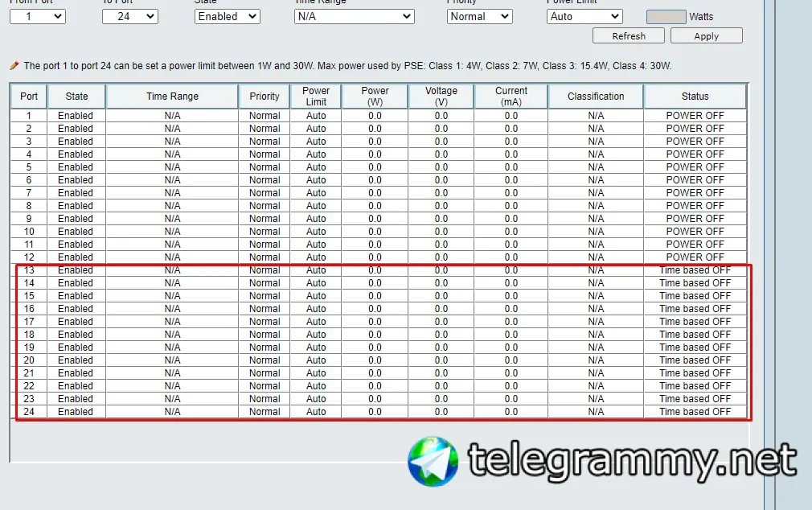Click the N/A classification of port 21
Screen dimensions: 812x510
596,373
